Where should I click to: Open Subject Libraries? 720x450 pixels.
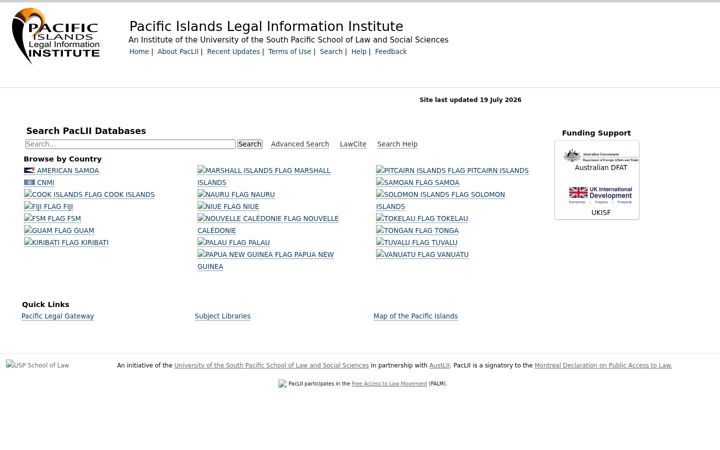223,316
